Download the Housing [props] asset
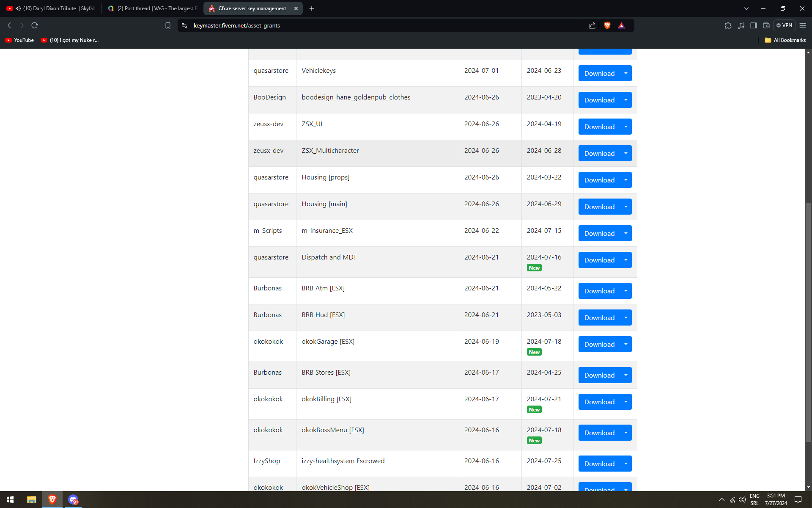This screenshot has height=508, width=812. (x=599, y=180)
